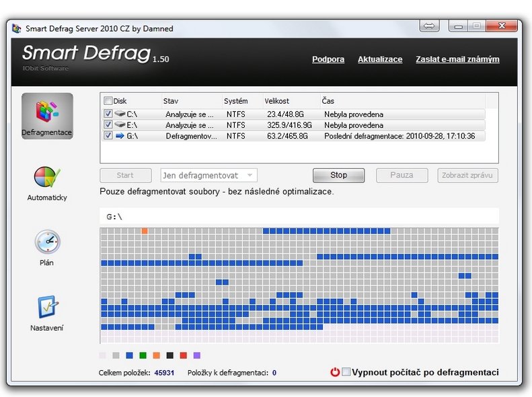Uncheck the G:\ drive checkbox
This screenshot has width=532, height=397.
point(108,136)
